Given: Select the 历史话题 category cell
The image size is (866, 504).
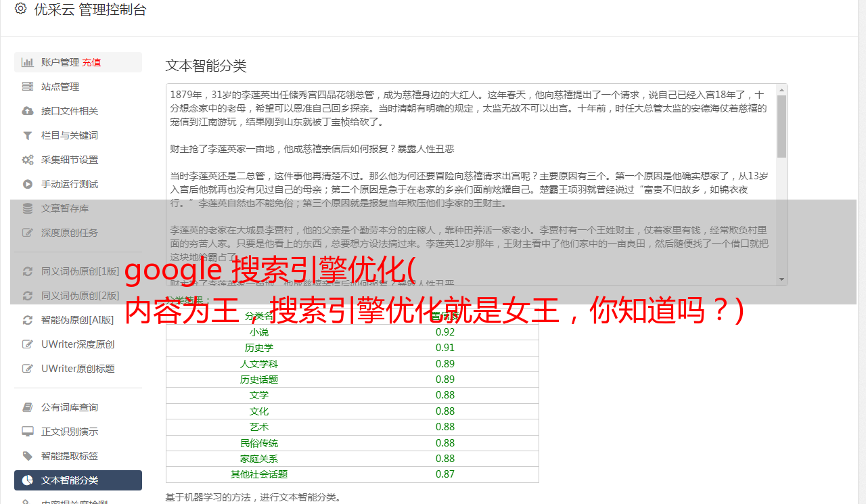Looking at the screenshot, I should coord(258,380).
